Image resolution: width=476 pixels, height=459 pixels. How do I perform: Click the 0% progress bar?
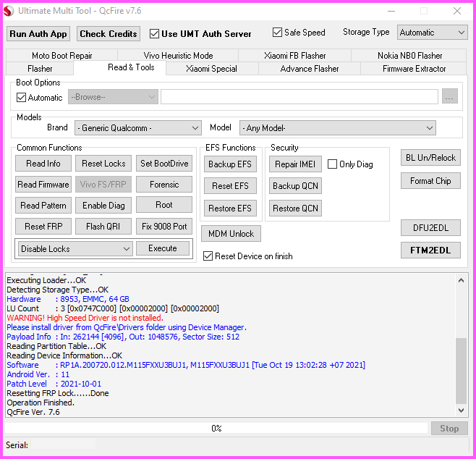point(216,428)
